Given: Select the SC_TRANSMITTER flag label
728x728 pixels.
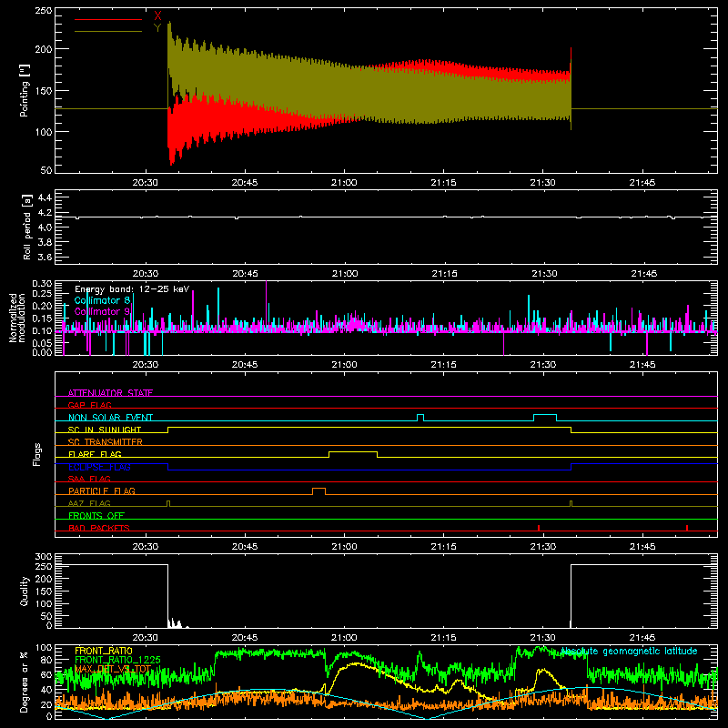Looking at the screenshot, I should click(x=106, y=441).
